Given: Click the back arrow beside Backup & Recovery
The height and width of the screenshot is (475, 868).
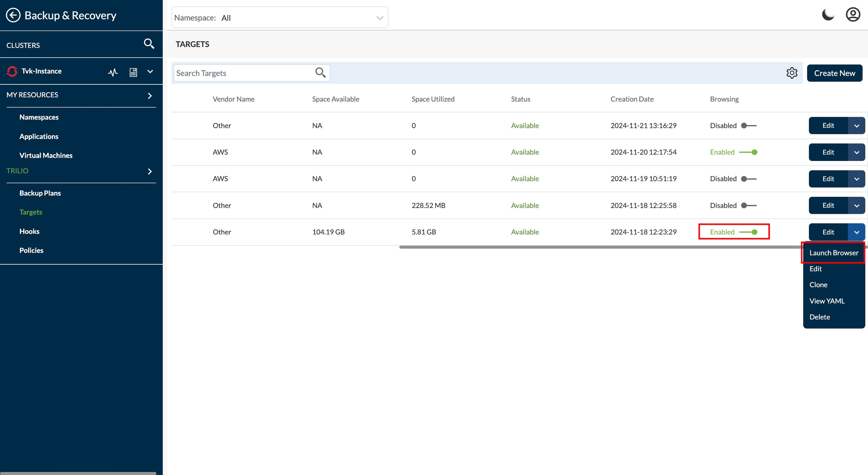Looking at the screenshot, I should [13, 15].
